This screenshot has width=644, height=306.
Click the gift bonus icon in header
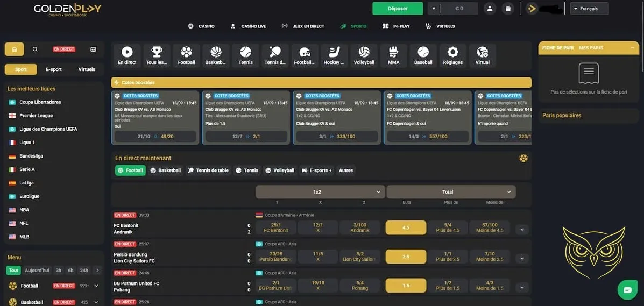point(507,9)
